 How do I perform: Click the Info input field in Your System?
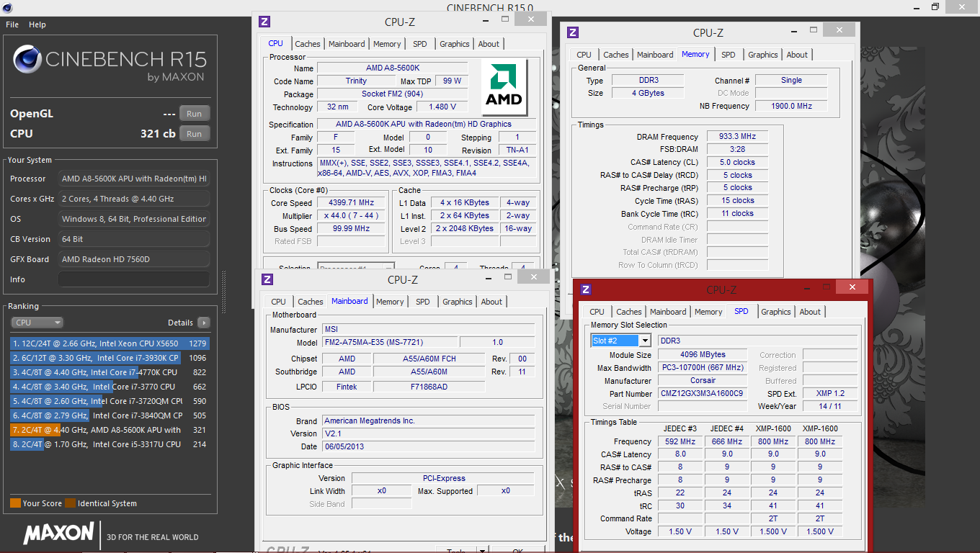tap(134, 279)
